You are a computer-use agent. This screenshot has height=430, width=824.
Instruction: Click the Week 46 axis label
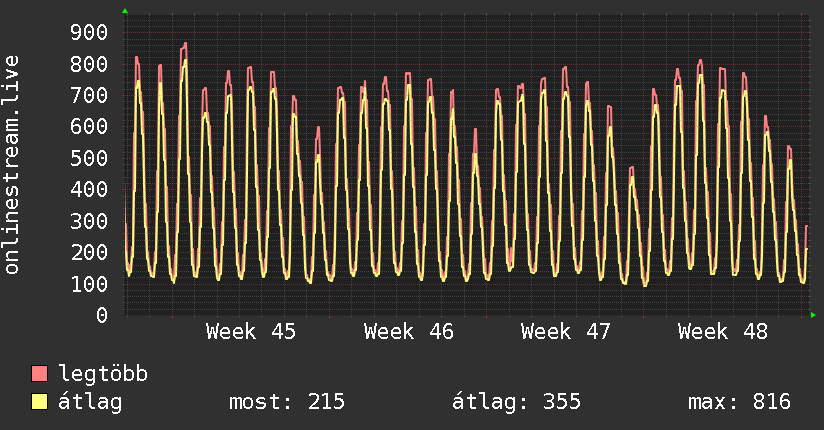click(408, 332)
